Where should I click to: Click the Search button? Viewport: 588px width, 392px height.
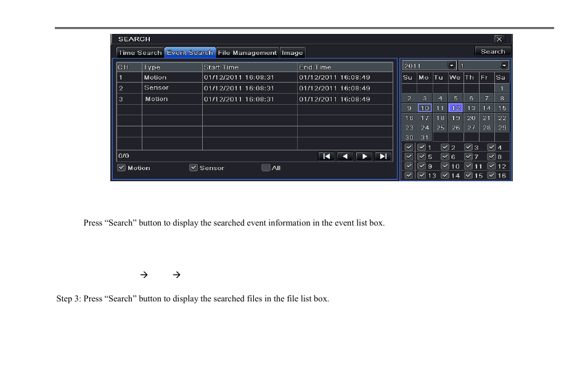coord(492,51)
